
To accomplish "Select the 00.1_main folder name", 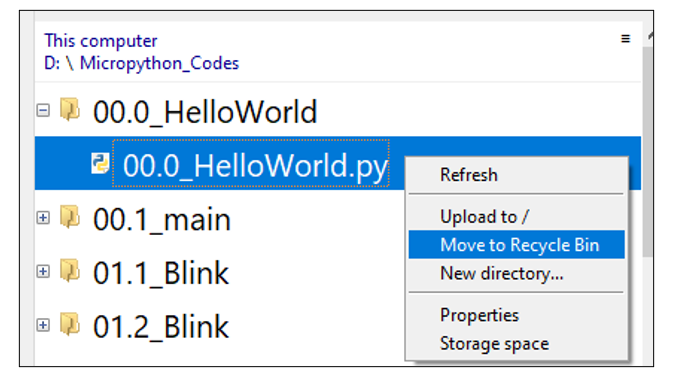I will [x=162, y=220].
